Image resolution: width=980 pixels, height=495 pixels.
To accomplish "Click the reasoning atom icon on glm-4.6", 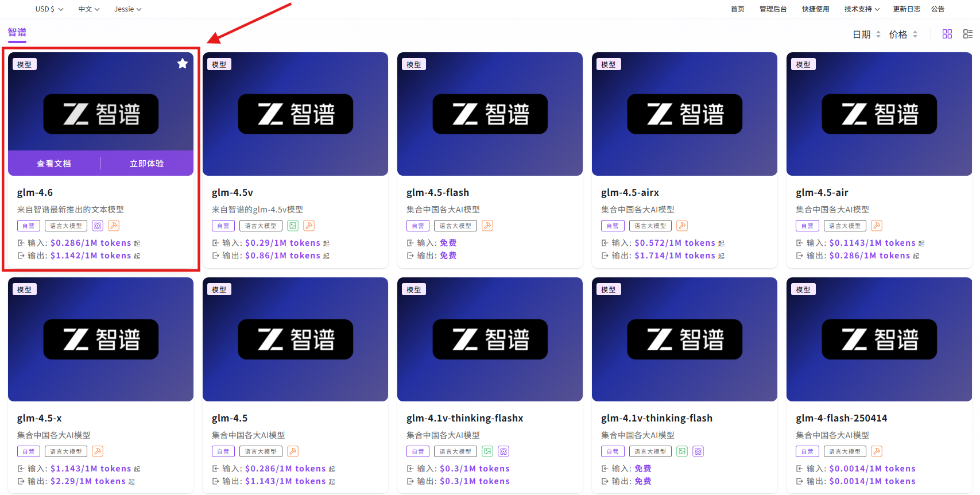I will (x=98, y=226).
